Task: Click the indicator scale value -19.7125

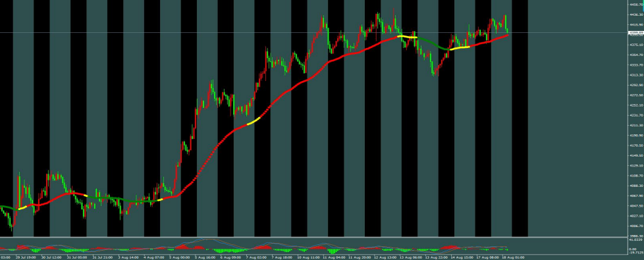Action: click(636, 253)
